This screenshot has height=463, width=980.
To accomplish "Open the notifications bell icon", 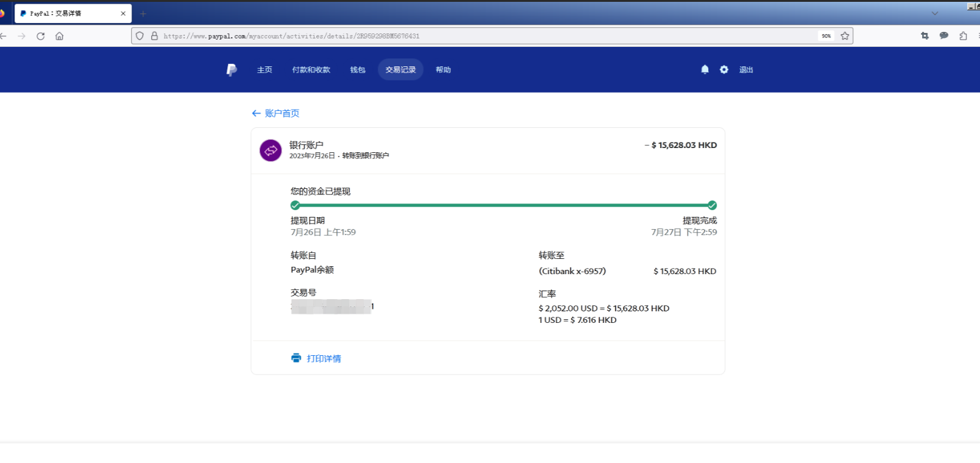I will [705, 69].
